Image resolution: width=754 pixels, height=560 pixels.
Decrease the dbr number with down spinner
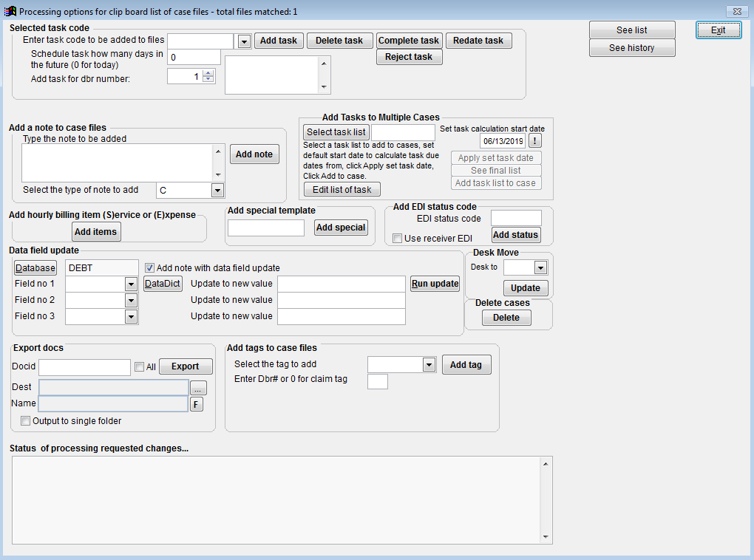coord(208,79)
